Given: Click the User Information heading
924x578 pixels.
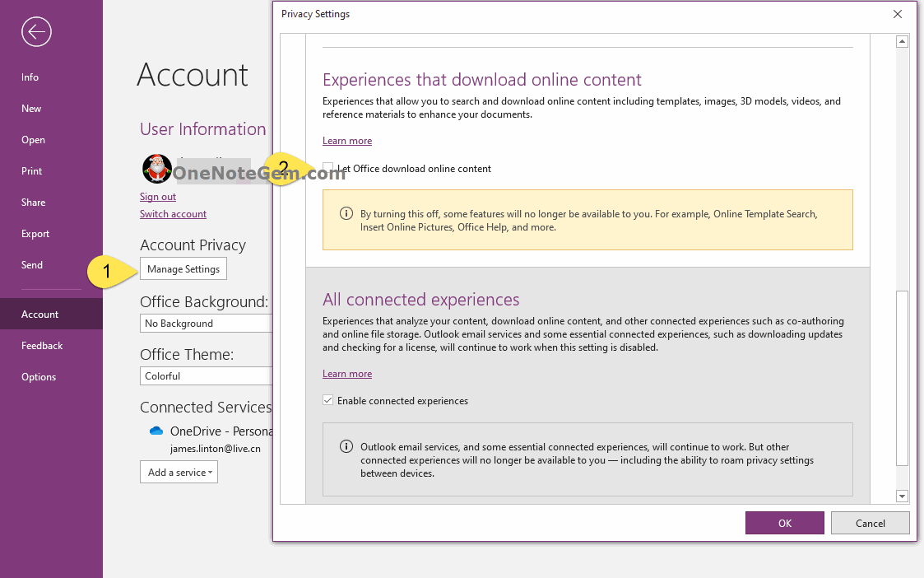Looking at the screenshot, I should point(202,129).
